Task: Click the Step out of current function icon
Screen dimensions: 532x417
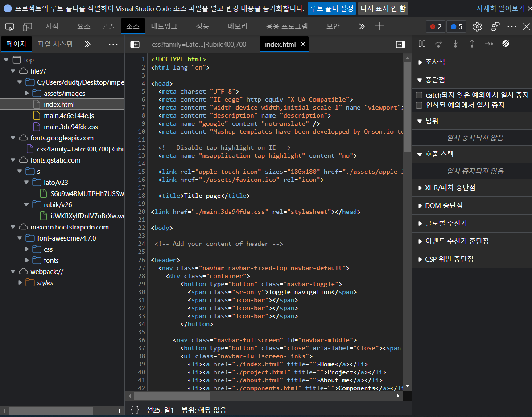Action: click(472, 44)
